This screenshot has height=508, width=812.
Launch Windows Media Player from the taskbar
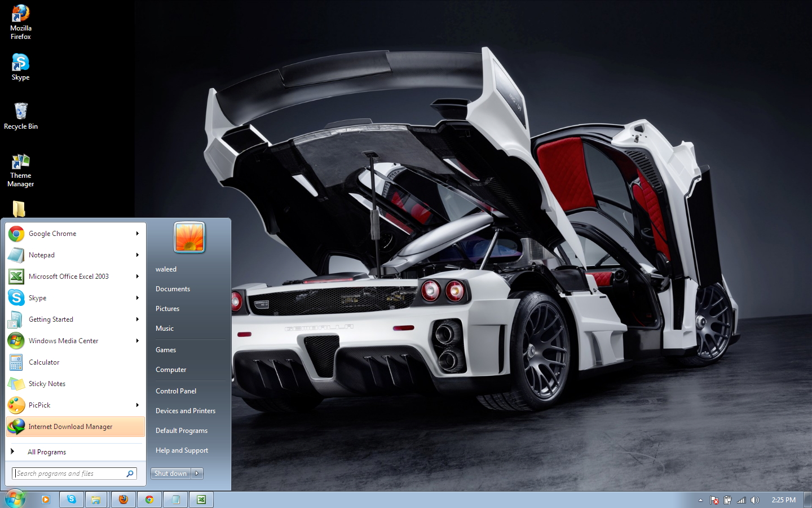point(45,500)
